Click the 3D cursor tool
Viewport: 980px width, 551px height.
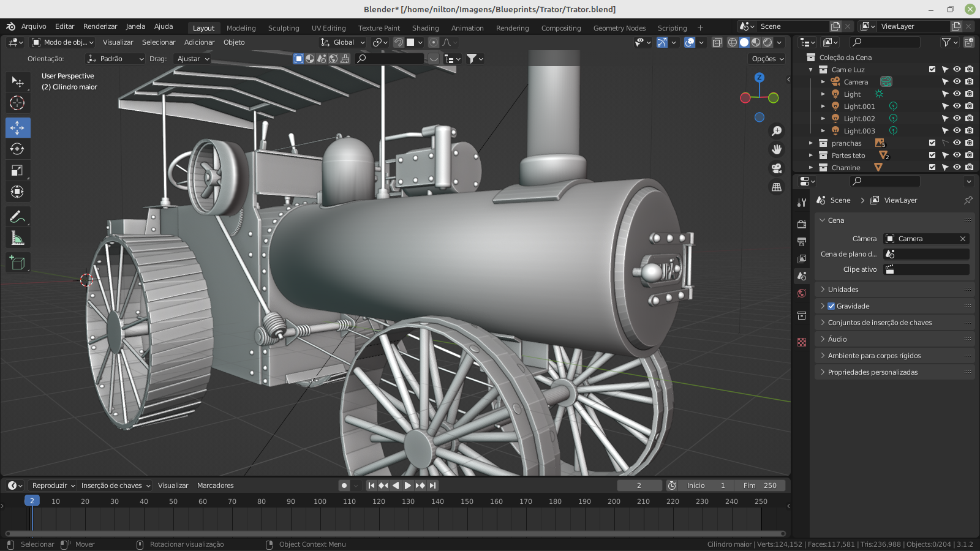click(17, 103)
